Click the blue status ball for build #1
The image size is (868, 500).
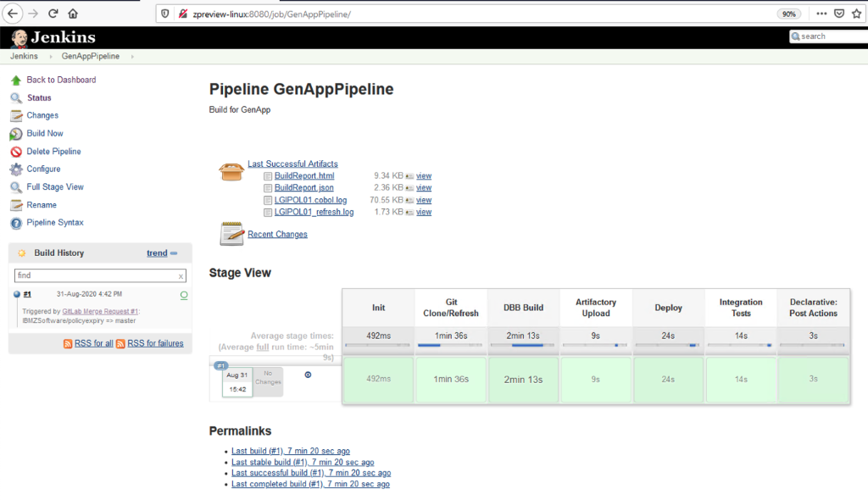point(17,295)
